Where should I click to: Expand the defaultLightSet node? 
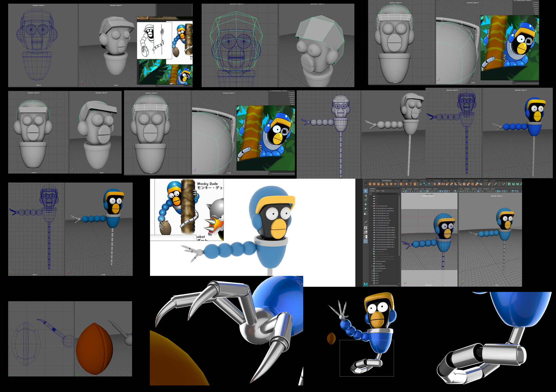point(372,266)
